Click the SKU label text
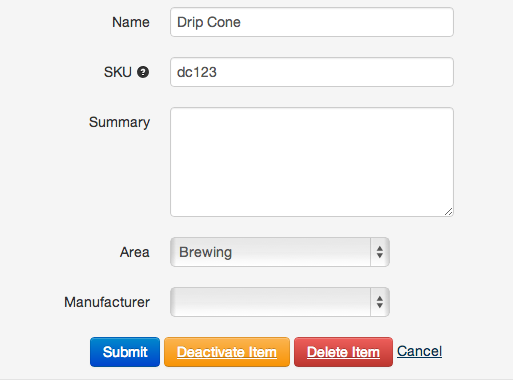This screenshot has height=390, width=513. point(118,72)
